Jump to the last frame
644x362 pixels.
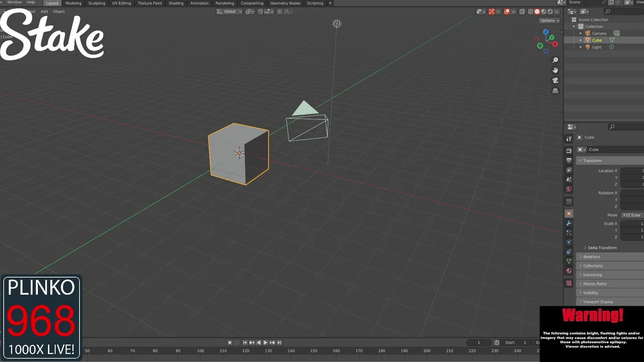(279, 342)
